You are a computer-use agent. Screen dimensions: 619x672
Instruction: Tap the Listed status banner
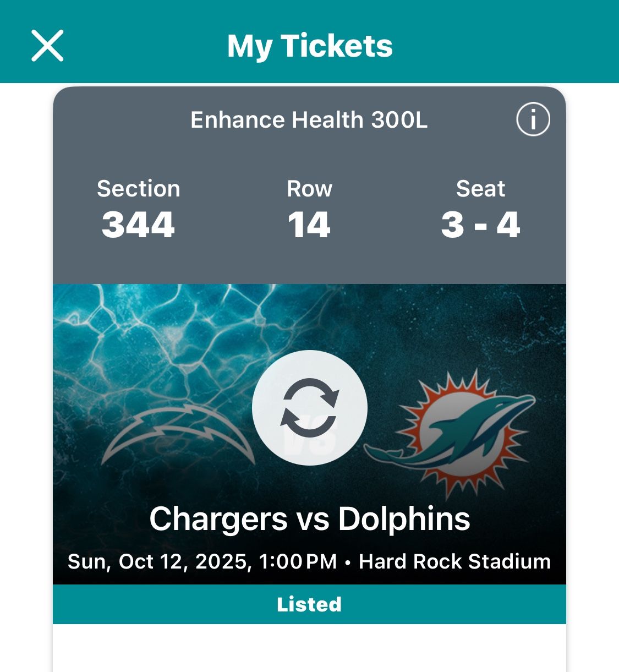click(309, 604)
